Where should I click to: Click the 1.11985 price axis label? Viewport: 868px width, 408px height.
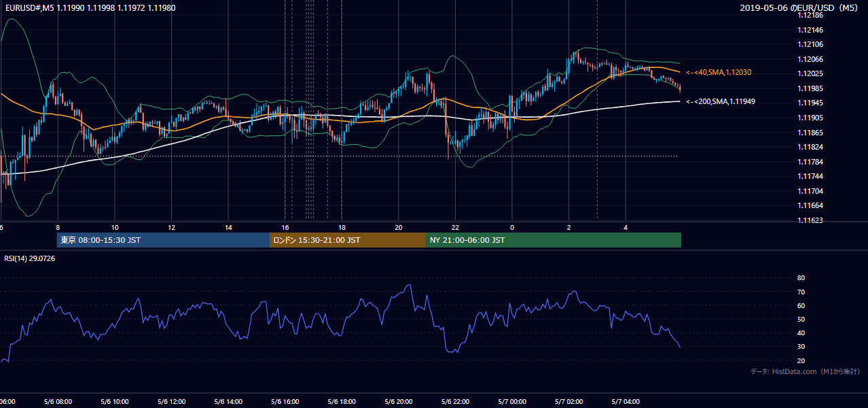coord(810,88)
